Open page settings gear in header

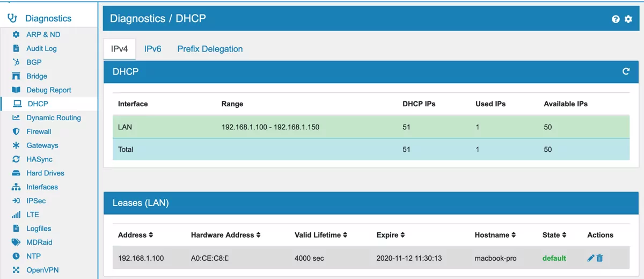[628, 19]
